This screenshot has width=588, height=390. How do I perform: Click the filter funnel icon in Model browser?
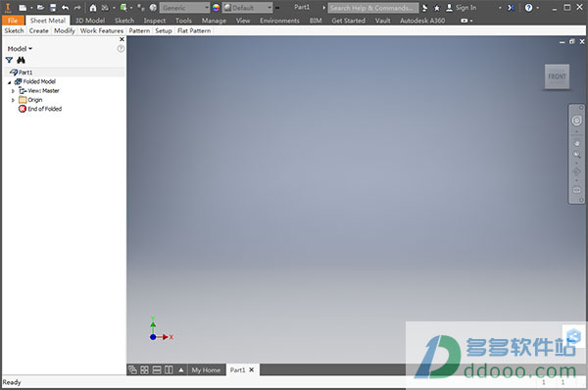pyautogui.click(x=10, y=60)
